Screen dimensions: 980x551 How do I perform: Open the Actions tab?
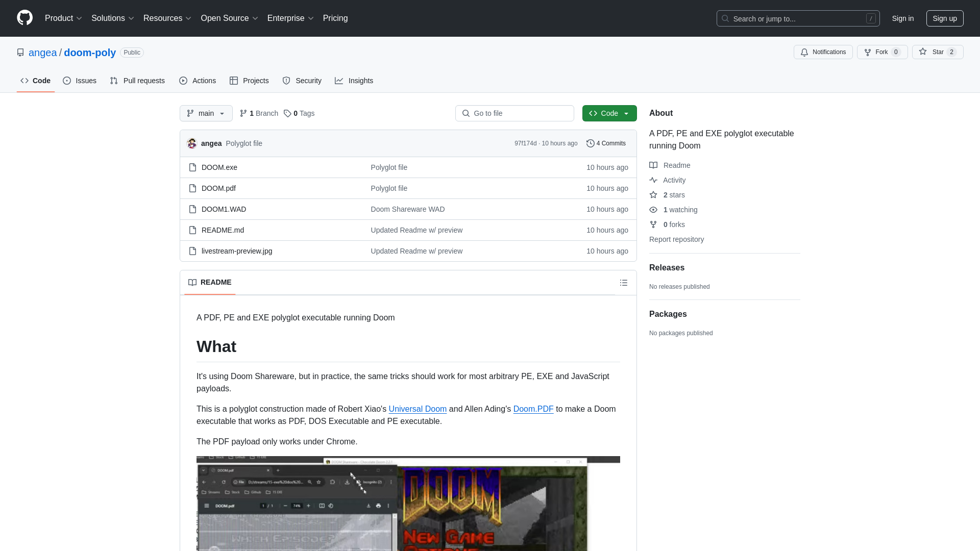click(x=198, y=81)
